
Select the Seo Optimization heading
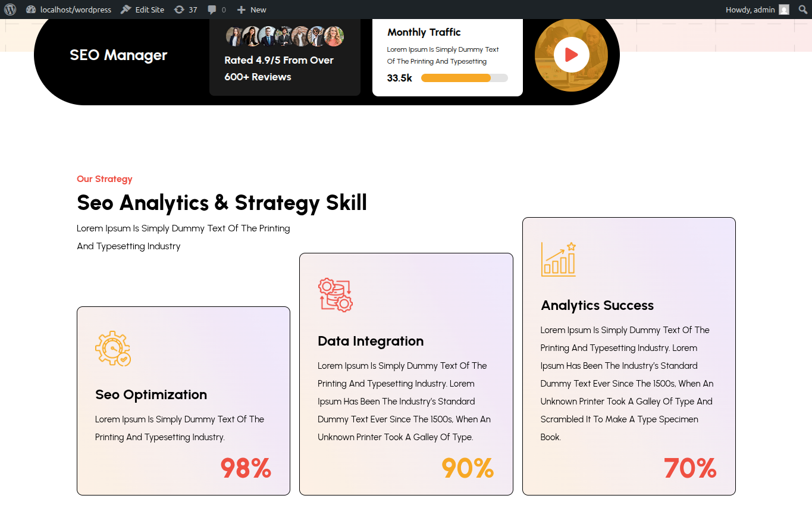(151, 395)
